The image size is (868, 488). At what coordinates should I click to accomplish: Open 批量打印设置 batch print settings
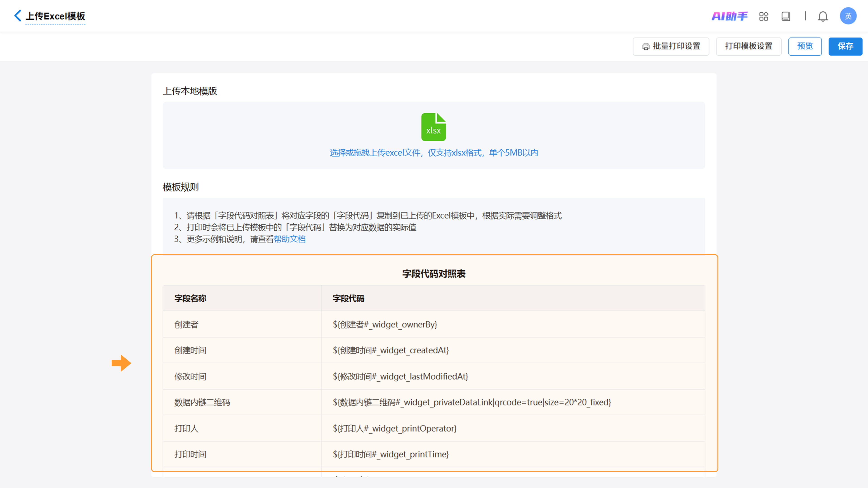[x=671, y=46]
